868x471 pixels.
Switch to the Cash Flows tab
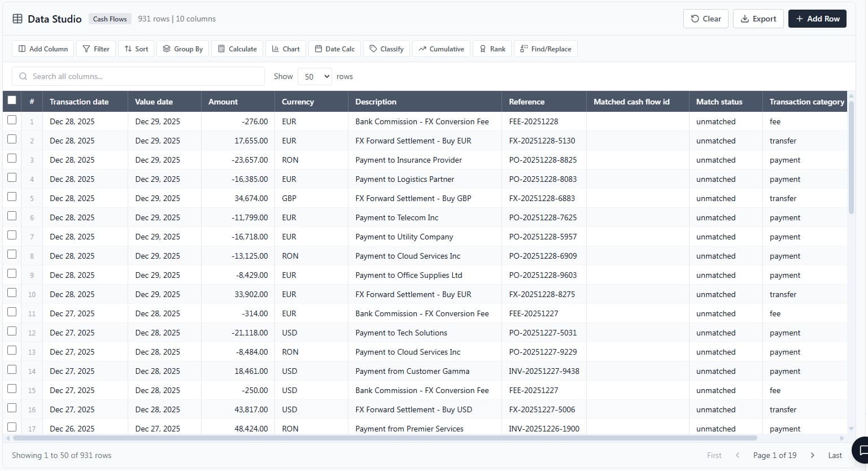pyautogui.click(x=110, y=19)
